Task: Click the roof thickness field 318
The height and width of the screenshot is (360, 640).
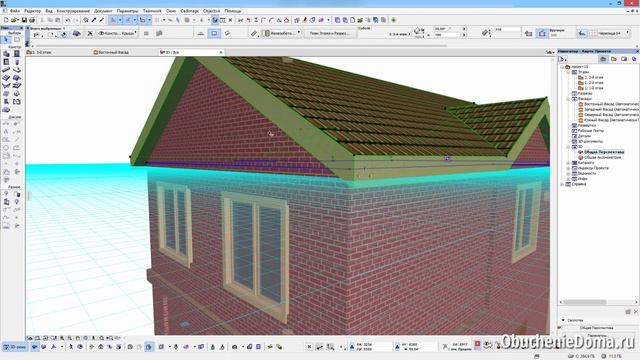Action: pos(507,30)
